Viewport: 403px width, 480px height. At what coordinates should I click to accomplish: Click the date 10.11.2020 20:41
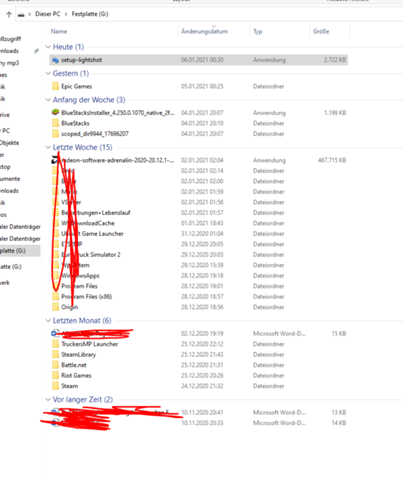click(202, 412)
